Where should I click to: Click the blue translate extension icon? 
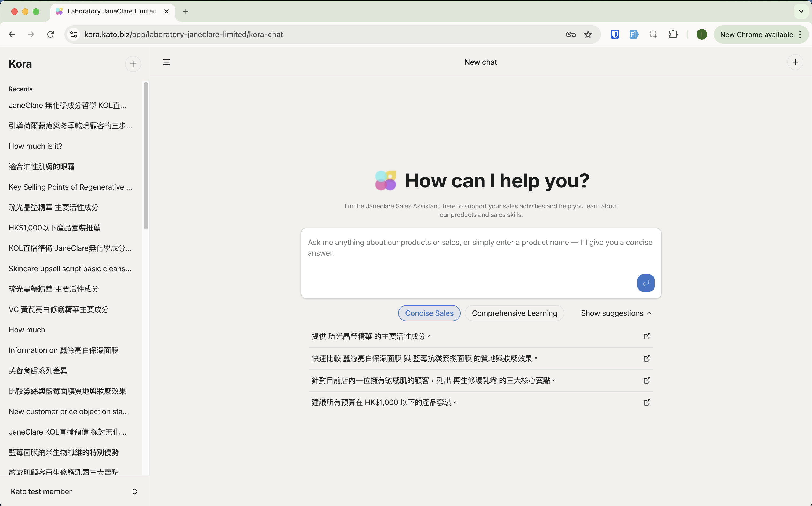pyautogui.click(x=633, y=34)
